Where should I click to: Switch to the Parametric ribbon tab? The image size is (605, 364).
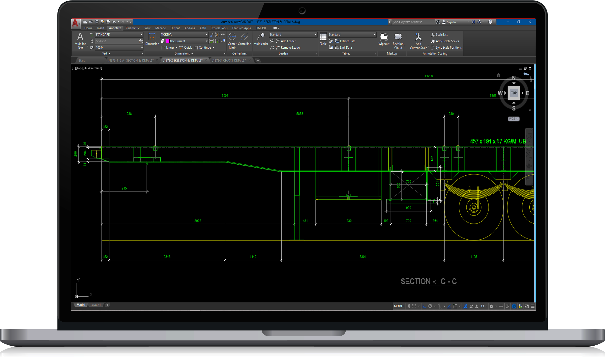tap(132, 28)
